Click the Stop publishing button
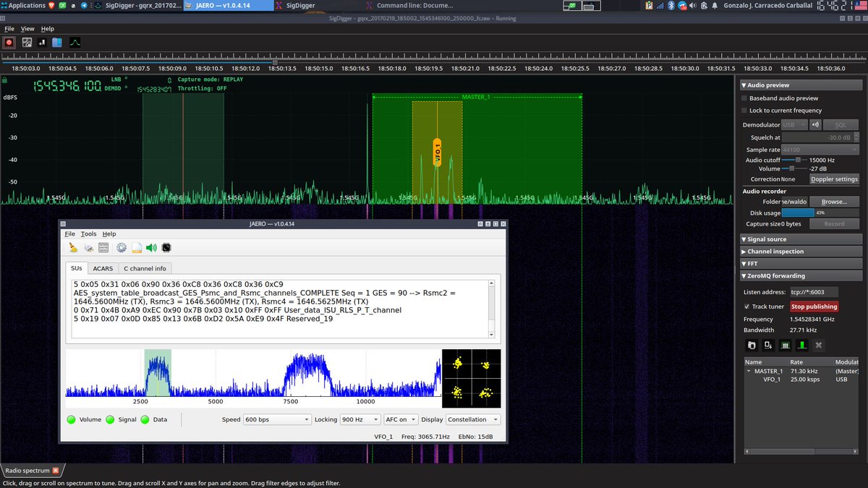Image resolution: width=868 pixels, height=488 pixels. 814,307
